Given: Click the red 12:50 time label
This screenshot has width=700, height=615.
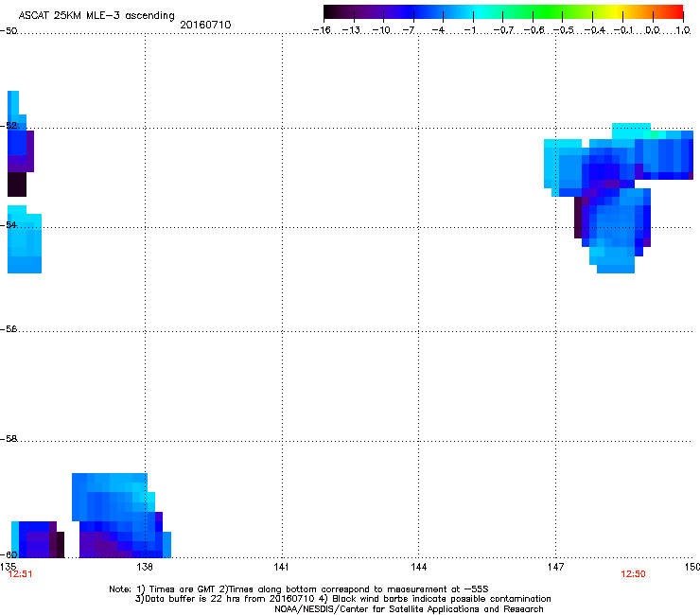Looking at the screenshot, I should [633, 574].
